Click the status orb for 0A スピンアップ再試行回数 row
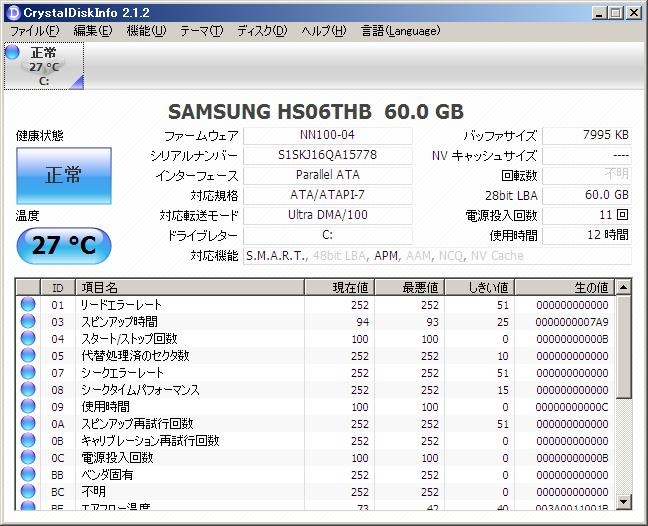Viewport: 648px width, 526px height. pos(28,424)
